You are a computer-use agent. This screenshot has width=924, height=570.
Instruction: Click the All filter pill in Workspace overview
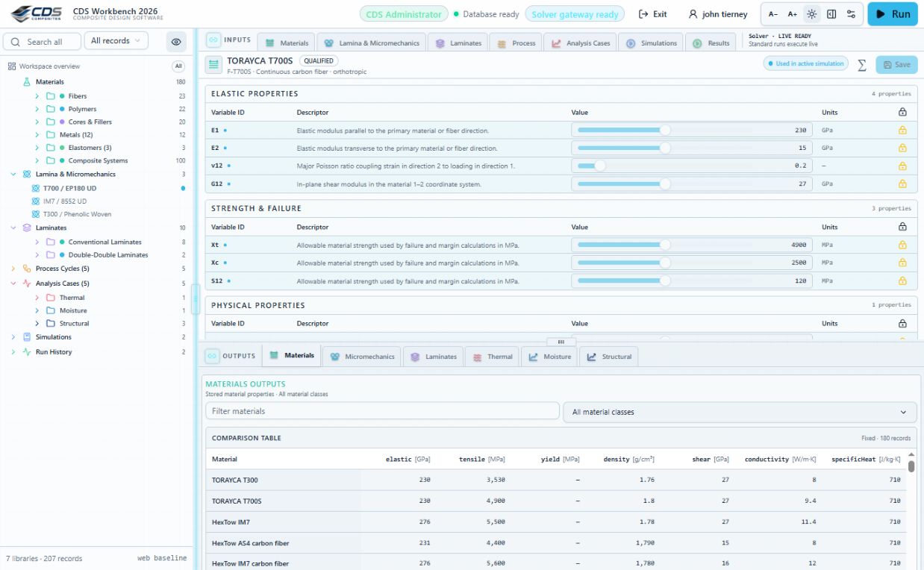pos(178,66)
